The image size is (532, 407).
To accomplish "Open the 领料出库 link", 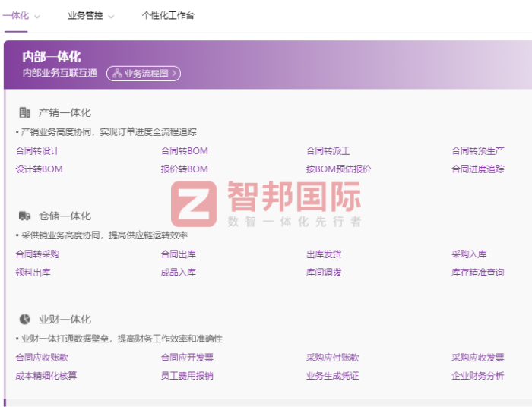I will 33,273.
